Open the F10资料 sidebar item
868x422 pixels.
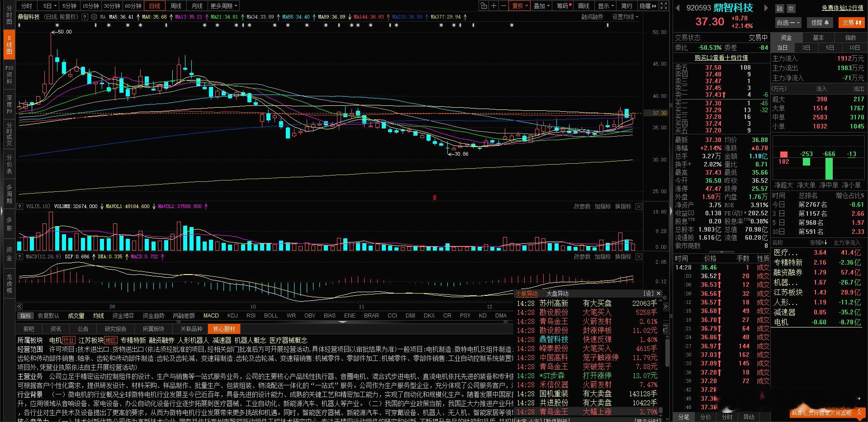click(x=9, y=75)
